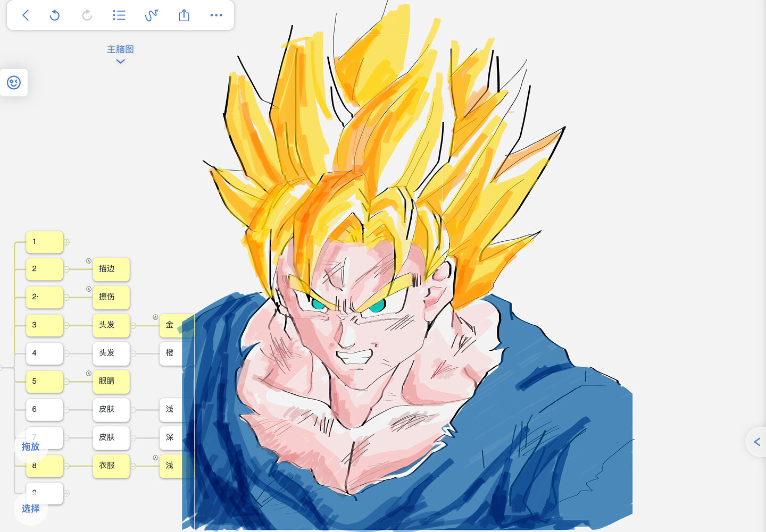Go back using the left arrow icon
The height and width of the screenshot is (532, 766).
[26, 15]
